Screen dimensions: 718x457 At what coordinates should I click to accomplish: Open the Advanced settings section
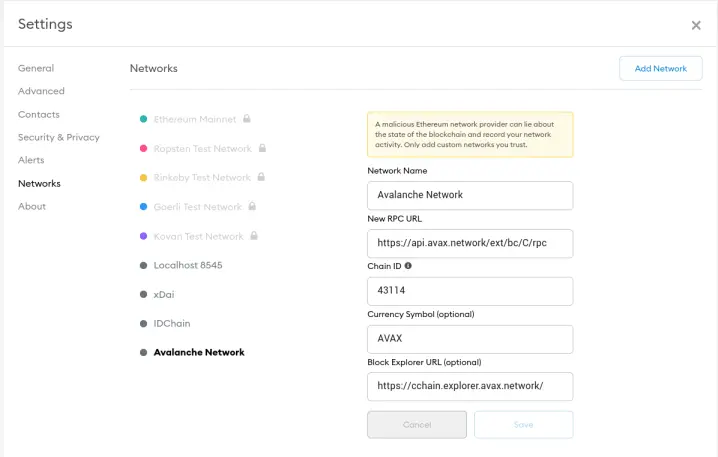[41, 91]
